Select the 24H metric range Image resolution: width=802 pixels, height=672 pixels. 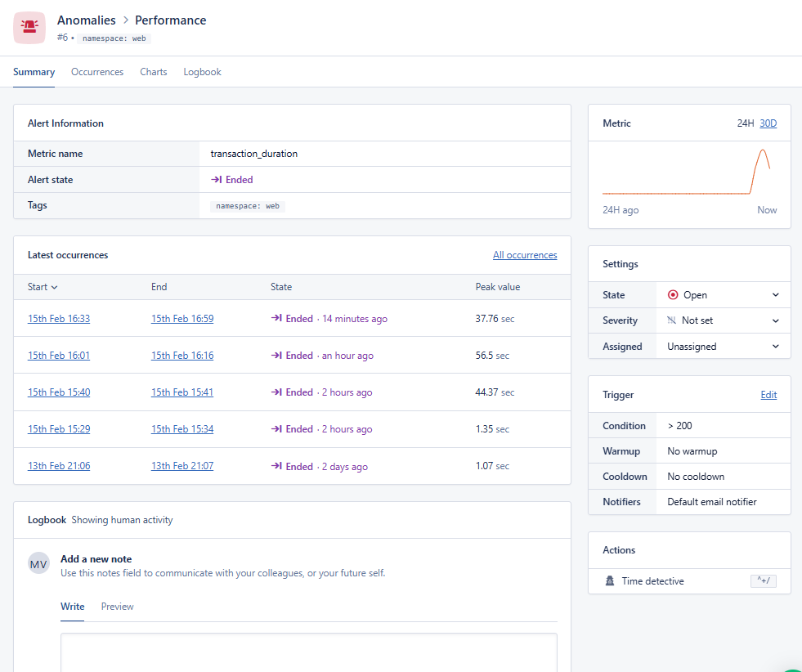(x=746, y=123)
